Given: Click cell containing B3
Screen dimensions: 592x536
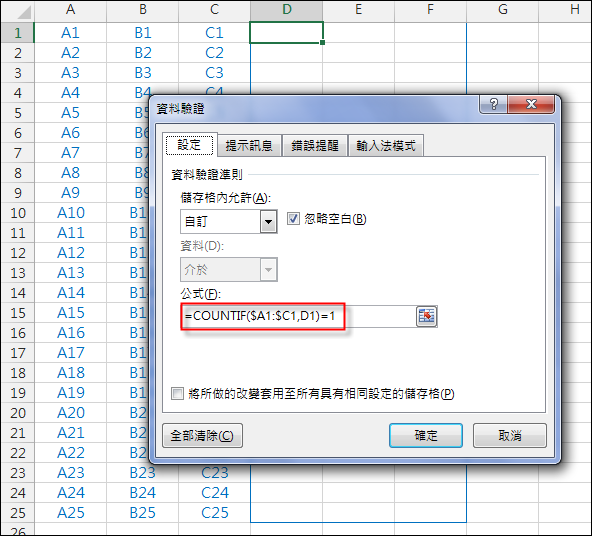Looking at the screenshot, I should click(142, 73).
